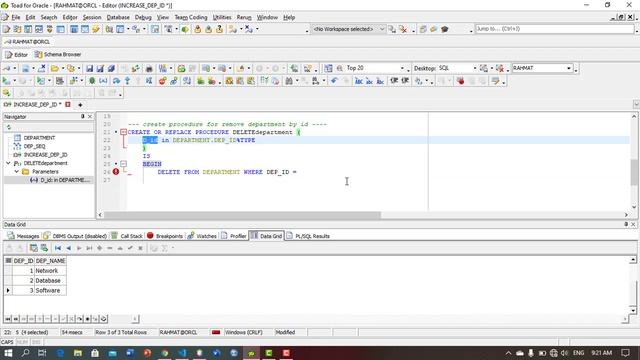The image size is (640, 360).
Task: Click the red close icon on INCREASE_DEP_ID tab
Action: (x=68, y=104)
